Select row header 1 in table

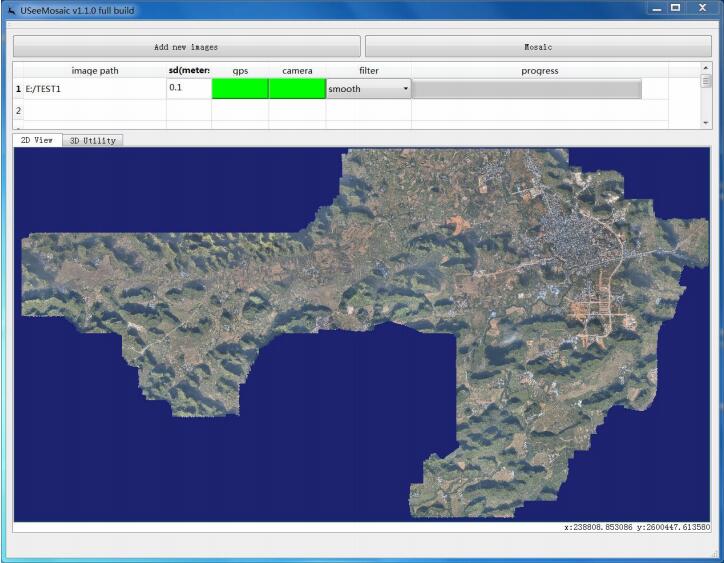[x=18, y=89]
